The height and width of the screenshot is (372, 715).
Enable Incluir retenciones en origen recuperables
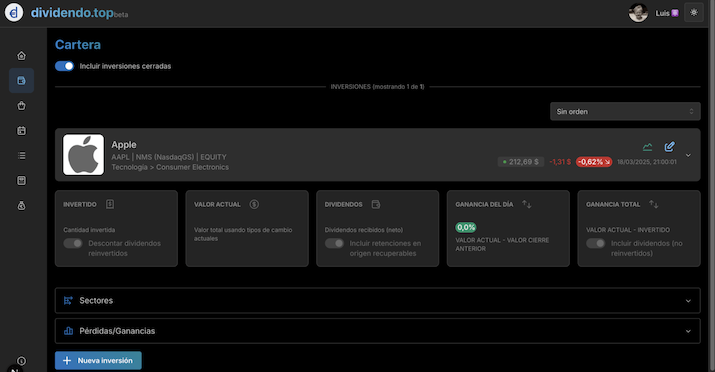pos(334,243)
